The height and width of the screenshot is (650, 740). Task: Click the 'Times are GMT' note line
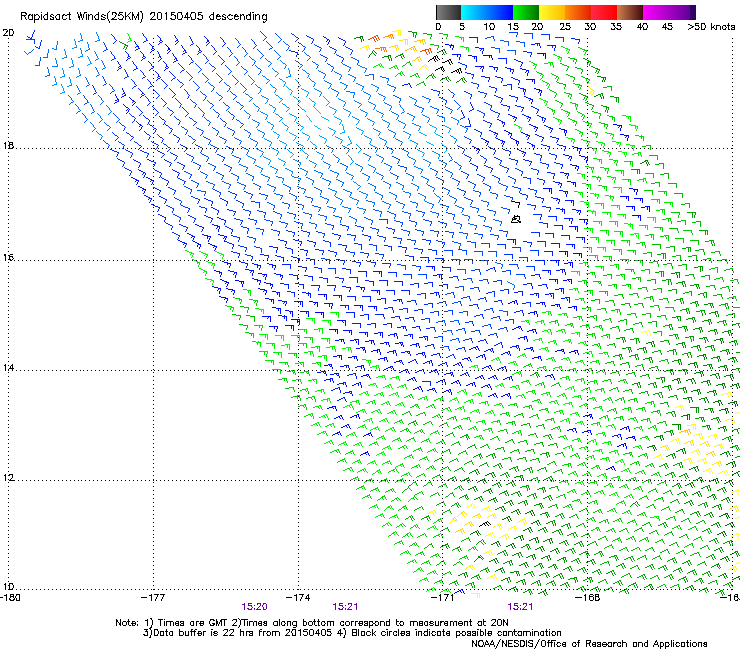pos(311,623)
